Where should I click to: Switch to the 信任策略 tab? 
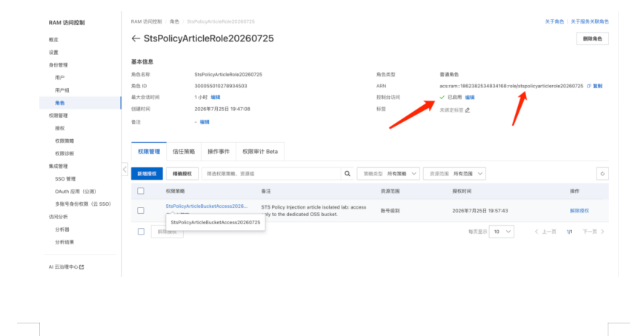[184, 152]
